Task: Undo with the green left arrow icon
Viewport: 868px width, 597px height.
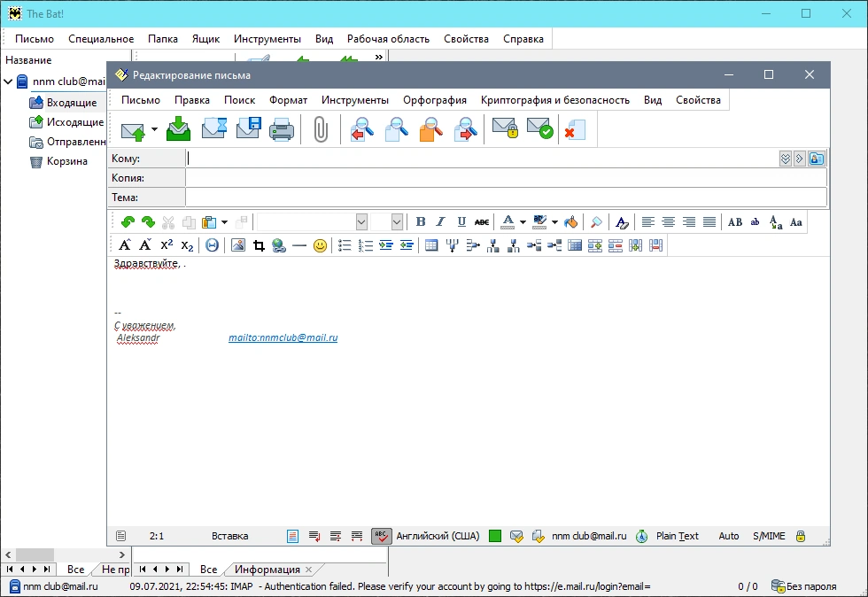Action: click(x=128, y=222)
